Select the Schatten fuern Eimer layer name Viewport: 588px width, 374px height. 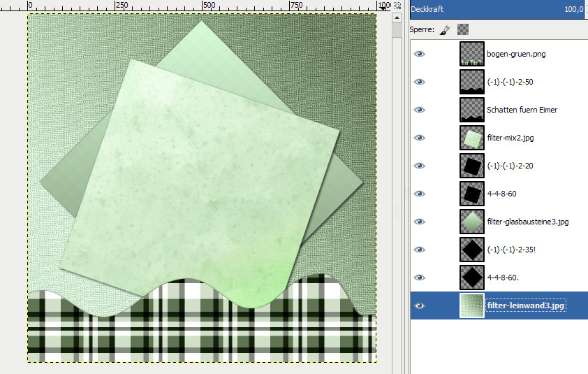tap(522, 110)
